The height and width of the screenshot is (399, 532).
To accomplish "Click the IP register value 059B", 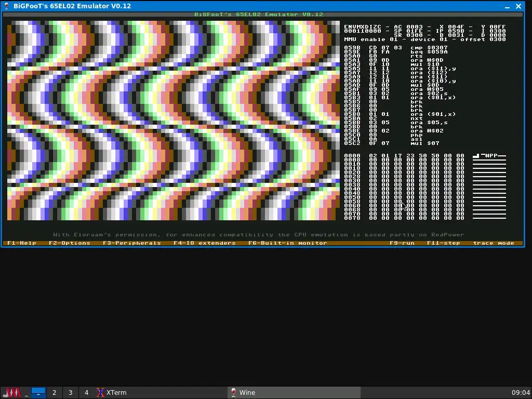I will (x=456, y=31).
